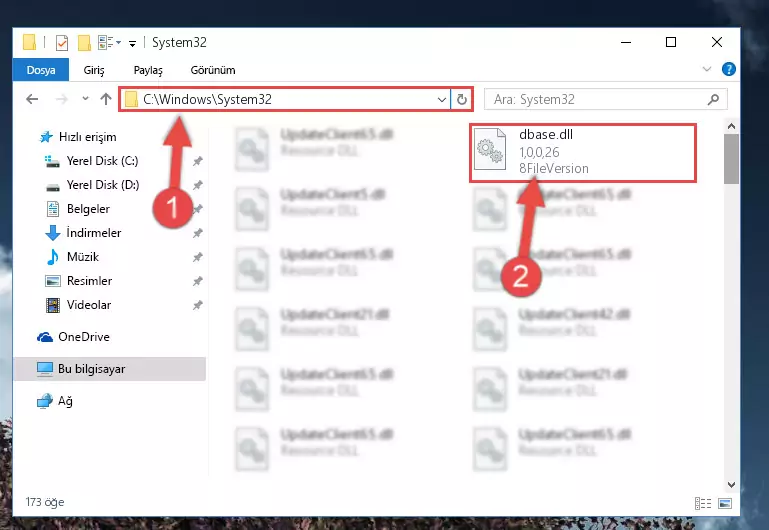Click pin icon beside Müzik
This screenshot has width=769, height=530.
click(198, 257)
